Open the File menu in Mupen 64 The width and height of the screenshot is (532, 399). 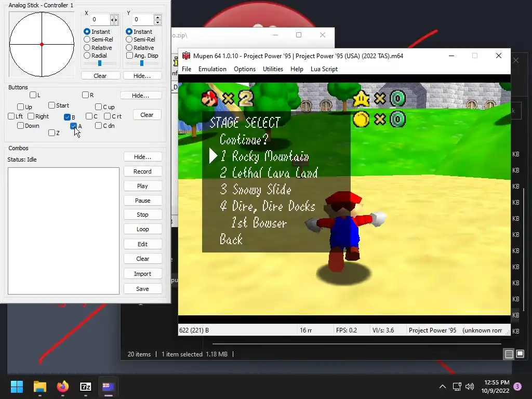[187, 69]
